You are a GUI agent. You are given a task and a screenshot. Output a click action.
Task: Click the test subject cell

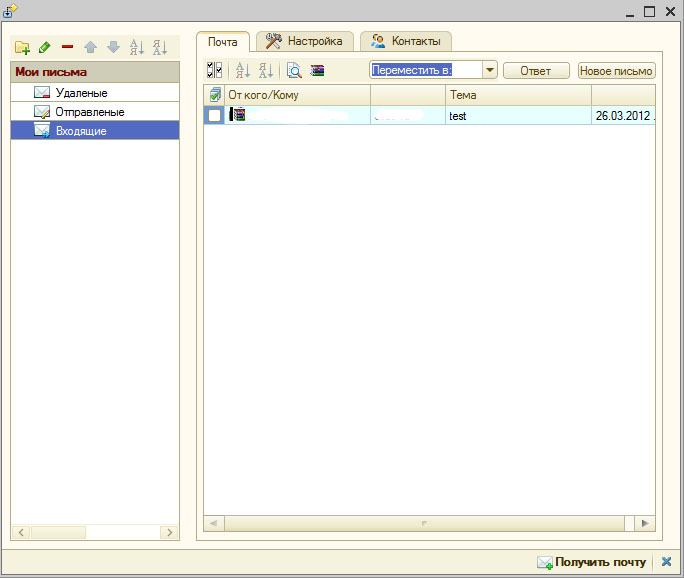518,116
